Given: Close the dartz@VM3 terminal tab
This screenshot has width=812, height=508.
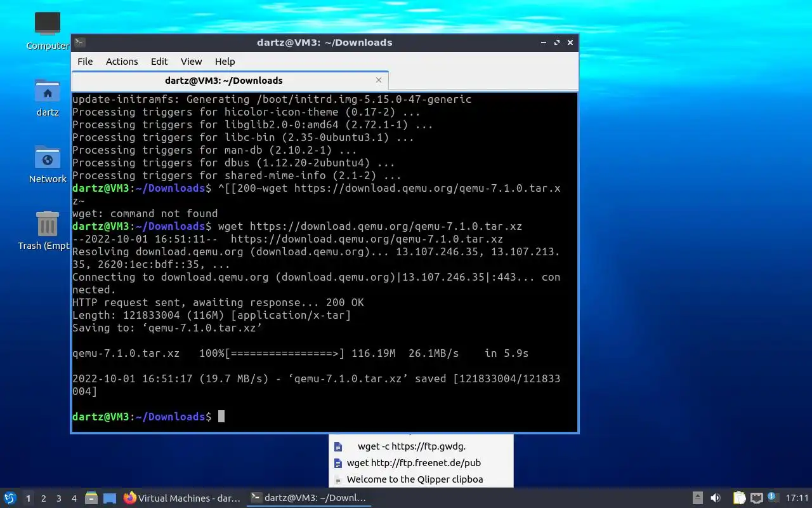Looking at the screenshot, I should tap(379, 80).
